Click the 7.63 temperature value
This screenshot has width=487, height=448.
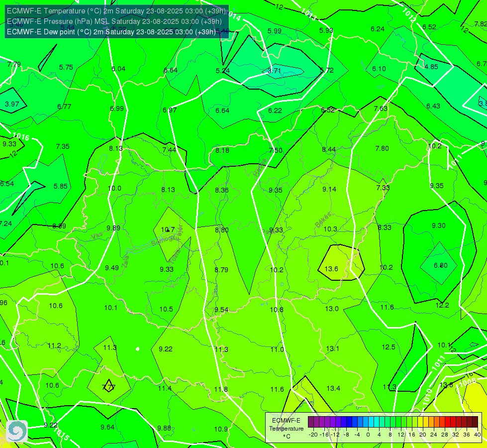pyautogui.click(x=381, y=109)
